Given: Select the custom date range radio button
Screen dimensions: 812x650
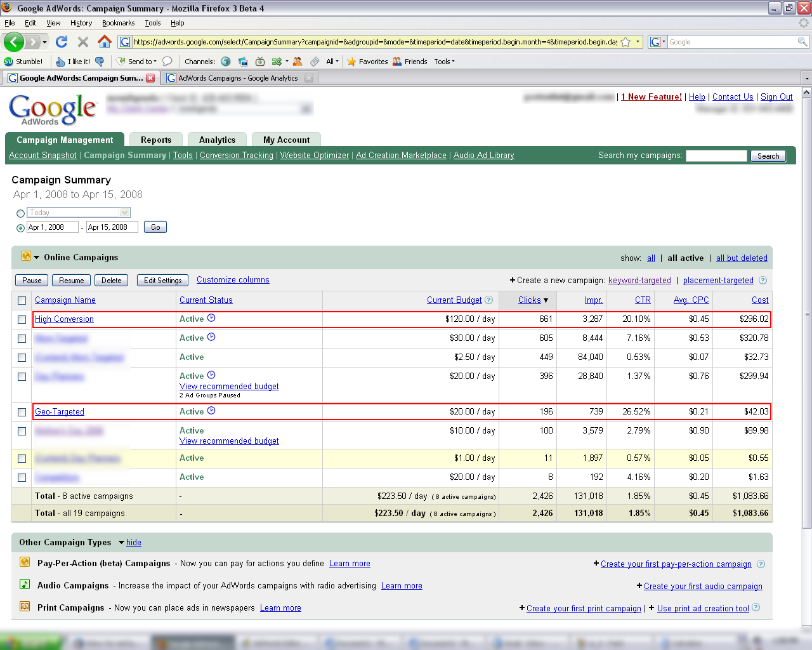Looking at the screenshot, I should pos(21,228).
